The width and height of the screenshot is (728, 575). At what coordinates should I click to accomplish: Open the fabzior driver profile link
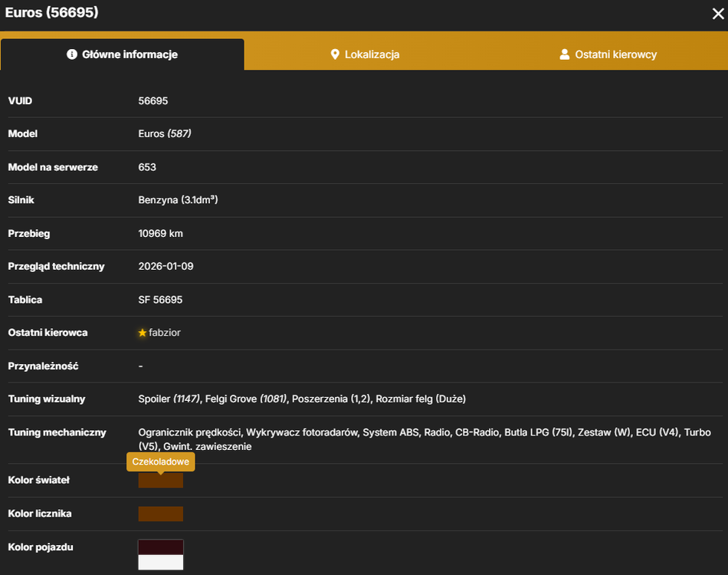164,333
